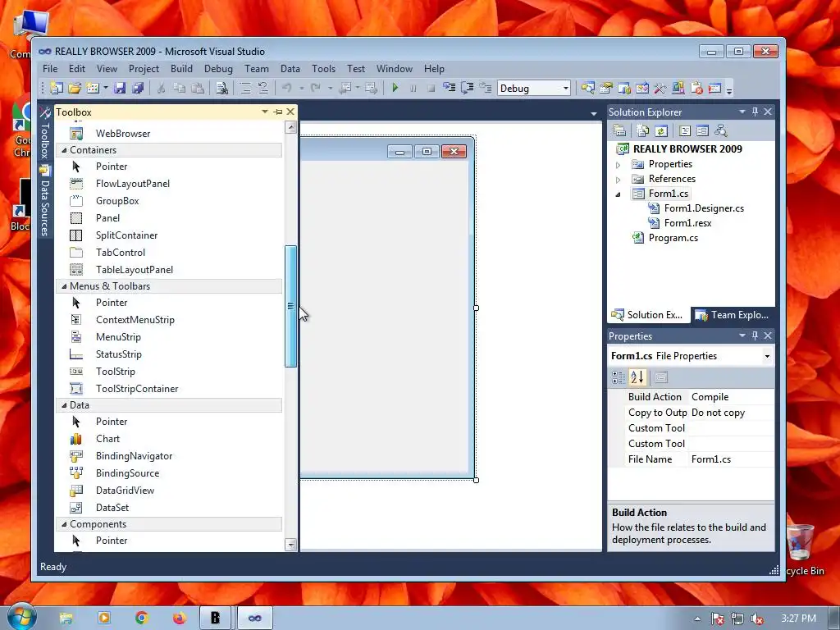Open the Toolbox window position dropdown
Image resolution: width=840 pixels, height=630 pixels.
265,112
